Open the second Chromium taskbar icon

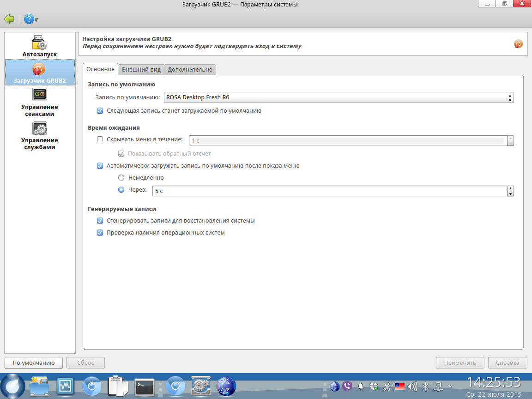coord(175,386)
